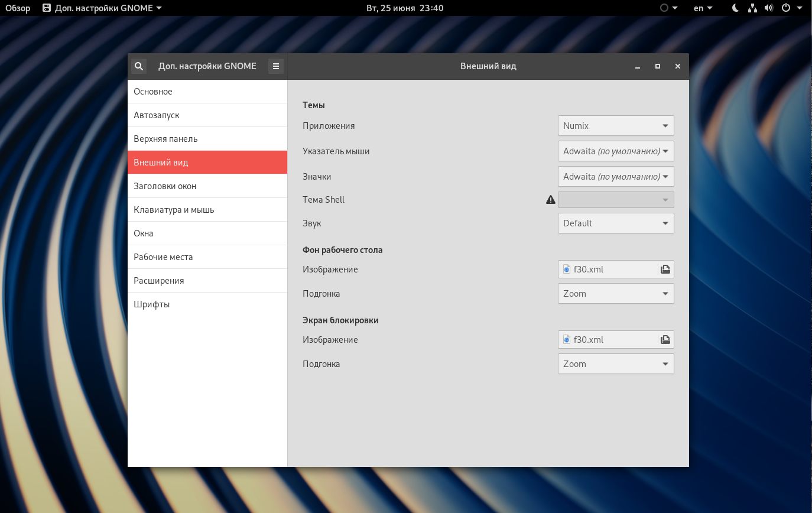This screenshot has height=513, width=812.
Task: Open the Звук dropdown showing Default
Action: pos(616,223)
